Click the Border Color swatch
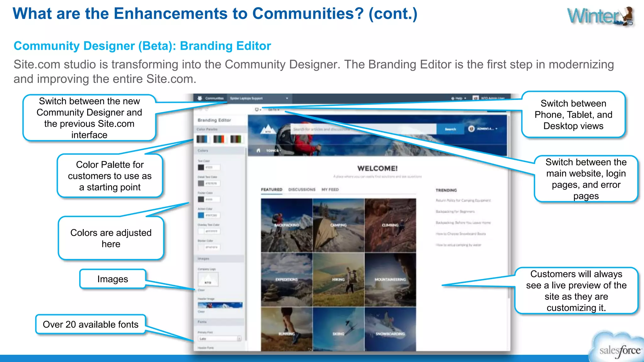Image resolution: width=644 pixels, height=362 pixels. pos(201,247)
